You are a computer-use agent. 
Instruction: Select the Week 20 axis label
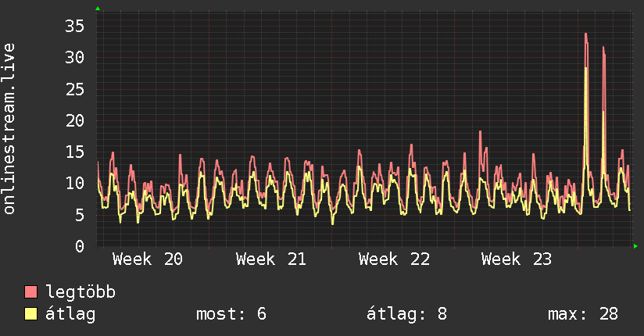148,259
